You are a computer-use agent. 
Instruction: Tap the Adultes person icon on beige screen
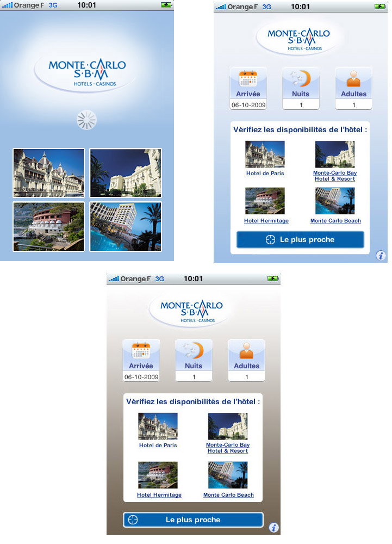tap(246, 351)
